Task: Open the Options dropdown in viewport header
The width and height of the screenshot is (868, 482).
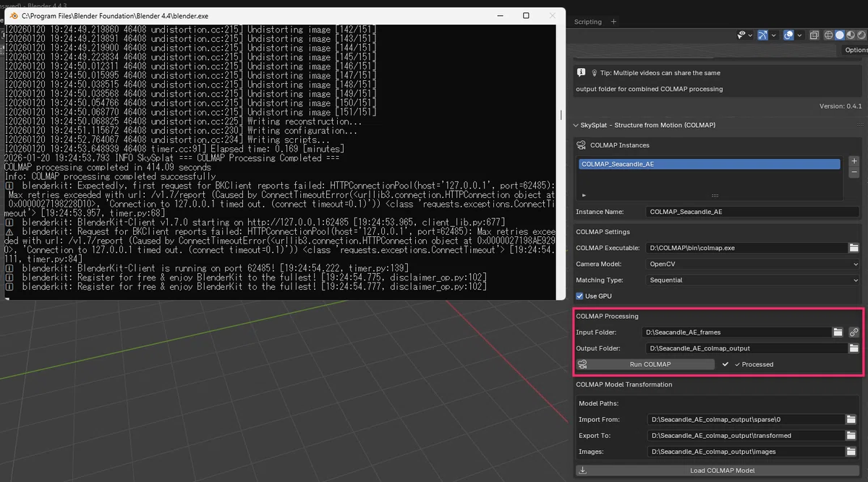Action: click(856, 50)
